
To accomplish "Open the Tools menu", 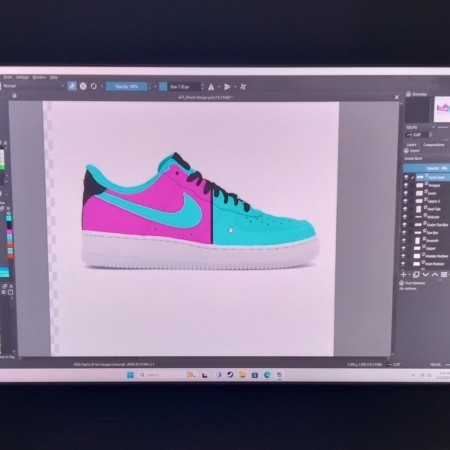I will click(x=8, y=77).
